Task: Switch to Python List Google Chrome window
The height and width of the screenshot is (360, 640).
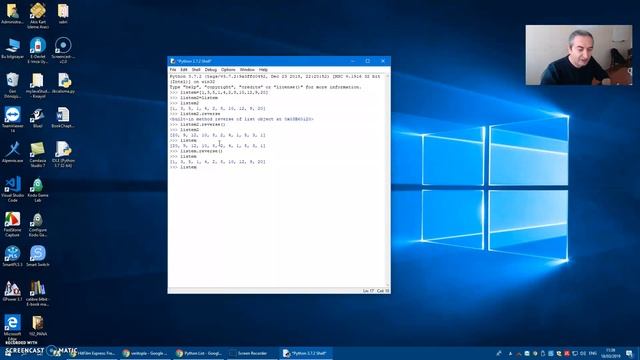Action: coord(199,353)
